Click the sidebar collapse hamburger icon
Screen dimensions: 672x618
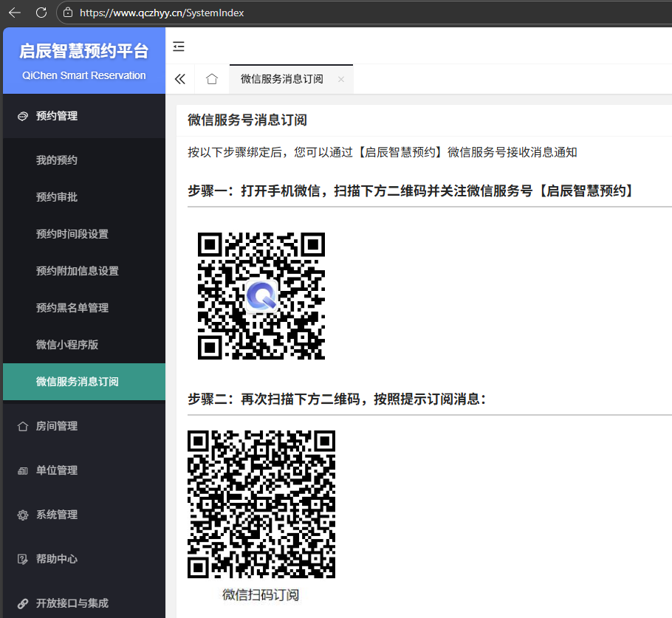pos(179,47)
